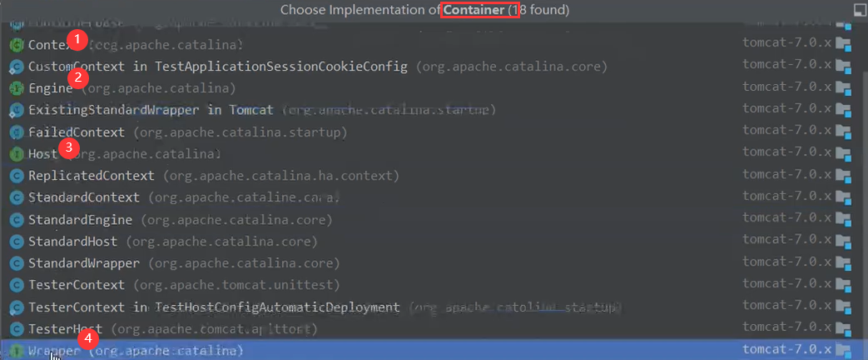Viewport: 868px width, 360px height.
Task: Choose ExistingStandardWrapper in Tomcat entry
Action: 429,110
